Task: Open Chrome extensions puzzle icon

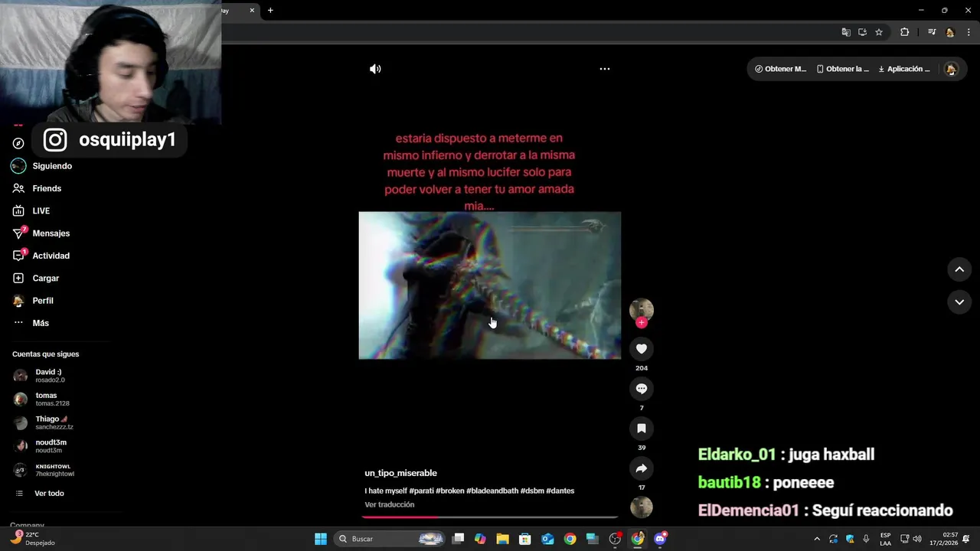Action: pos(905,32)
